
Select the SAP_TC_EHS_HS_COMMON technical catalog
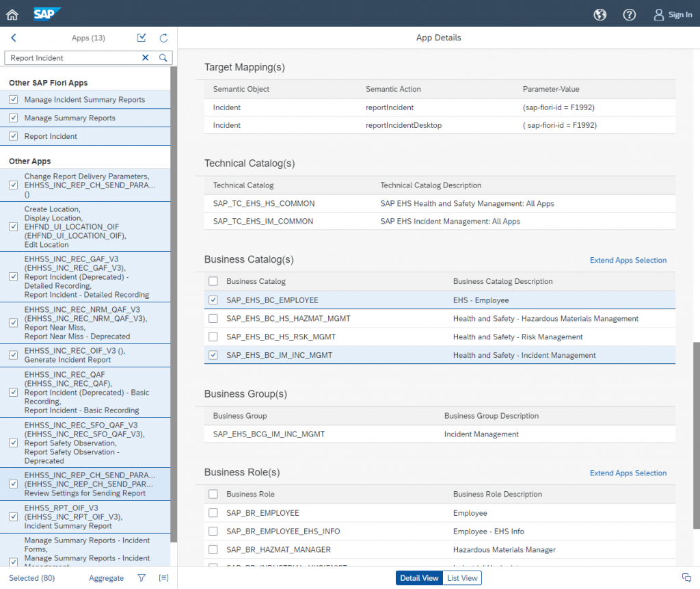264,203
